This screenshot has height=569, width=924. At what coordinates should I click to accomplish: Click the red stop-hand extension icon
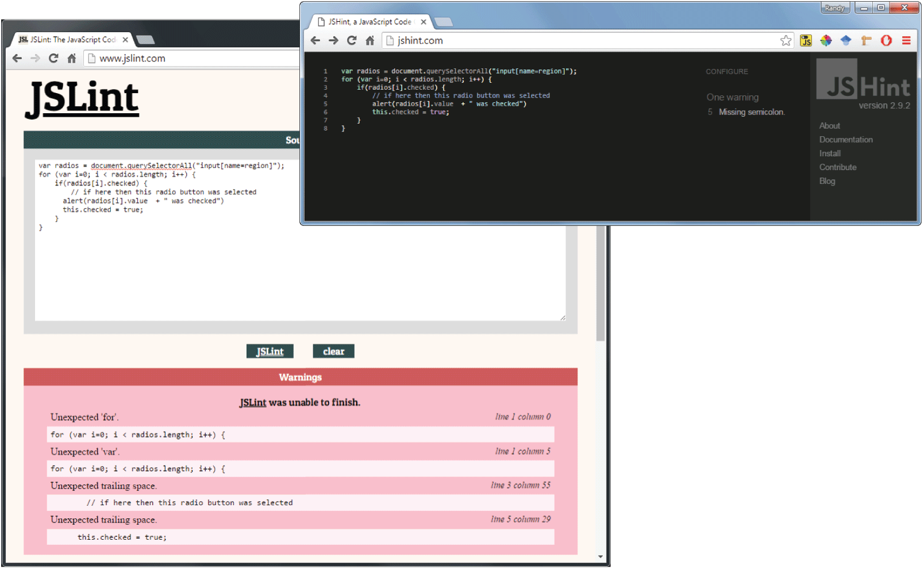886,41
